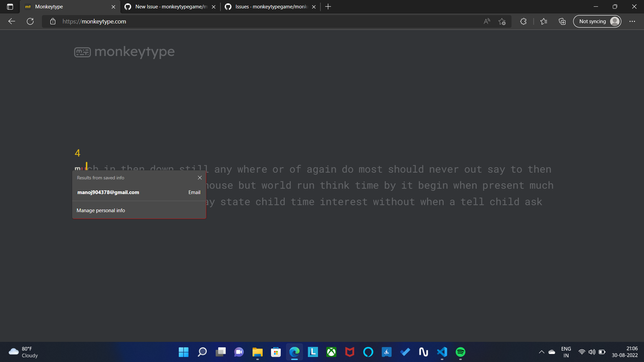
Task: Launch Visual Studio Code from the taskbar
Action: coord(442,352)
